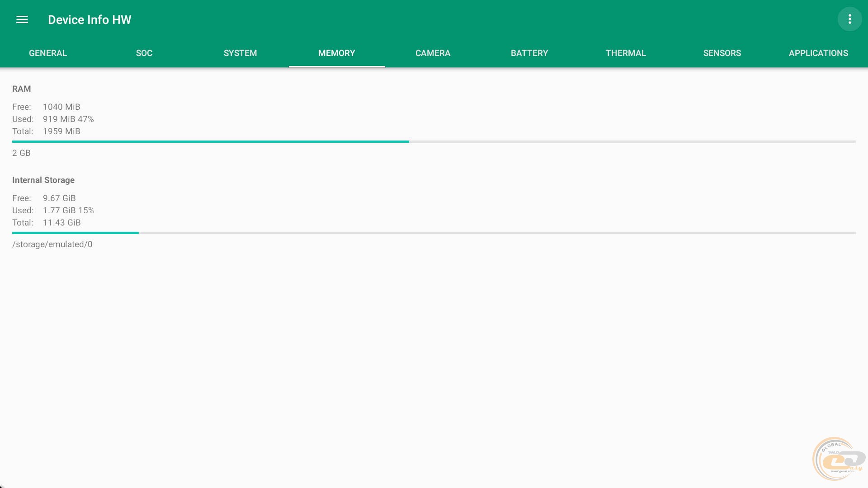Viewport: 868px width, 488px height.
Task: Open the SYSTEM tab
Action: [x=241, y=53]
